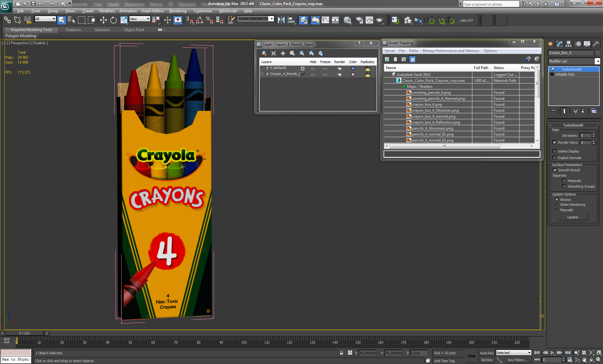
Task: Open the Hierarchy command panel tab
Action: point(568,44)
